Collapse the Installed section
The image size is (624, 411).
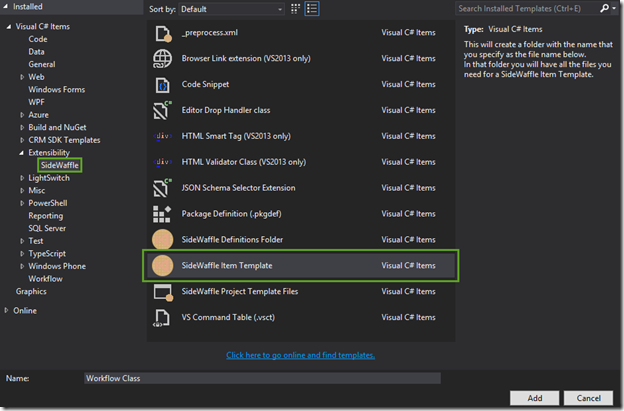6,7
